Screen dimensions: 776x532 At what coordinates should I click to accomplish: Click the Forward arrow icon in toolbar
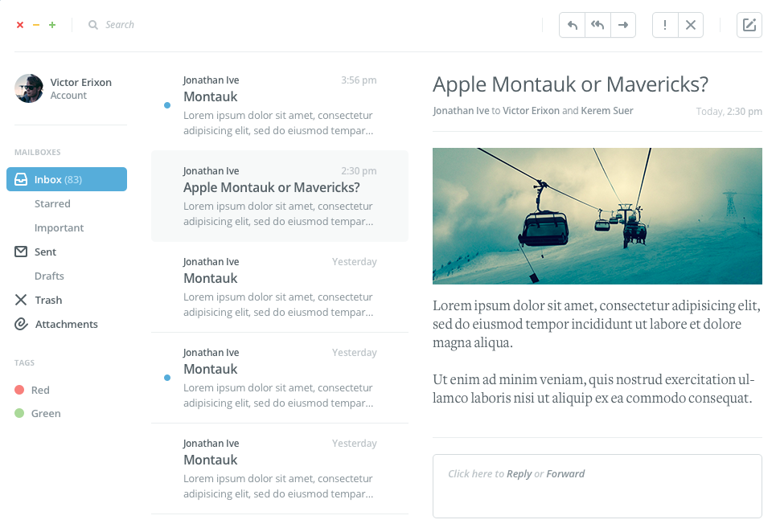click(x=623, y=25)
